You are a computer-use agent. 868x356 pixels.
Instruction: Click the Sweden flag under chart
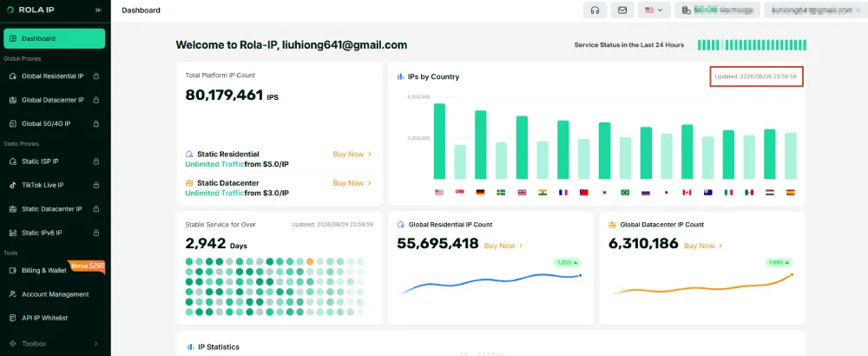pos(501,193)
